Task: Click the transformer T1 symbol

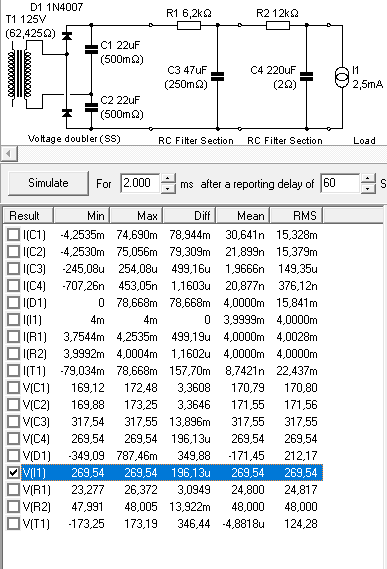Action: tap(20, 74)
